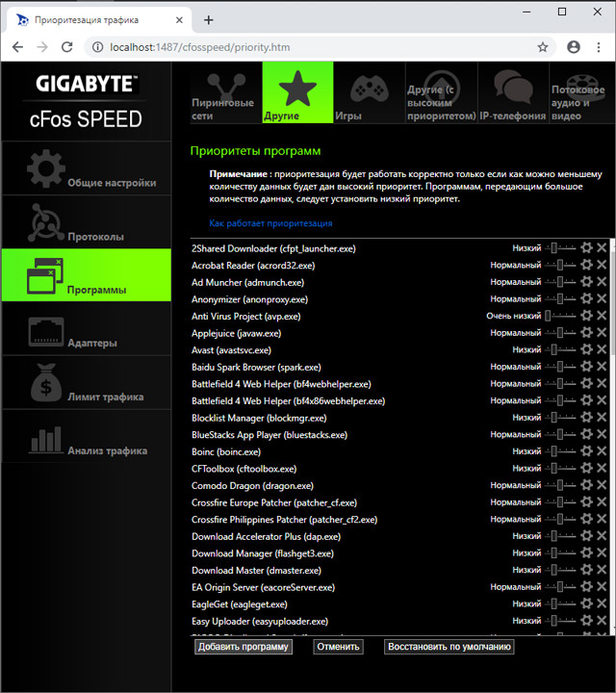This screenshot has width=616, height=693.
Task: Click 'Очень низкий' priority label
Action: [513, 316]
